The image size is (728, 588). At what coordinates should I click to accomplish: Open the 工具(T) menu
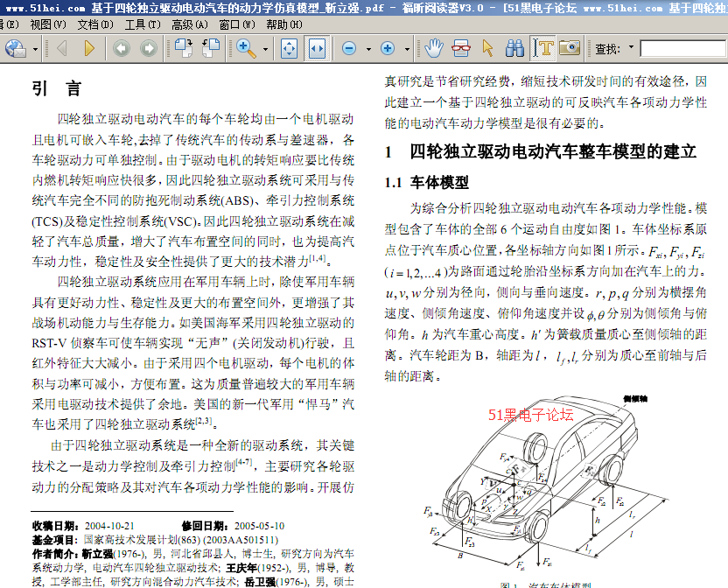143,24
